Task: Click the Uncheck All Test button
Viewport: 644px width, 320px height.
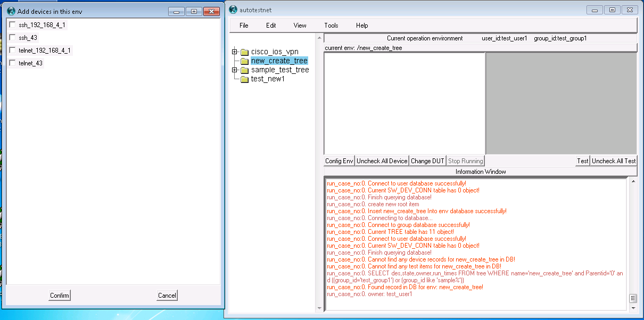Action: tap(614, 161)
